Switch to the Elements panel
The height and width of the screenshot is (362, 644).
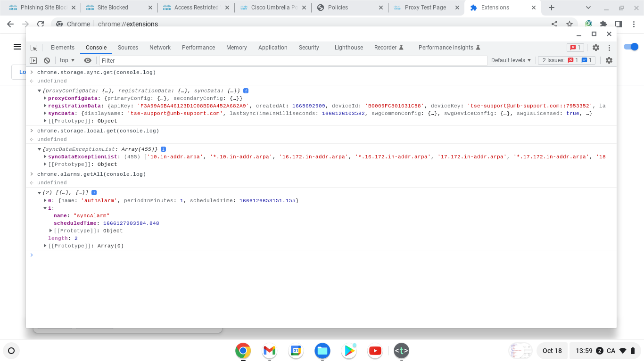coord(63,48)
